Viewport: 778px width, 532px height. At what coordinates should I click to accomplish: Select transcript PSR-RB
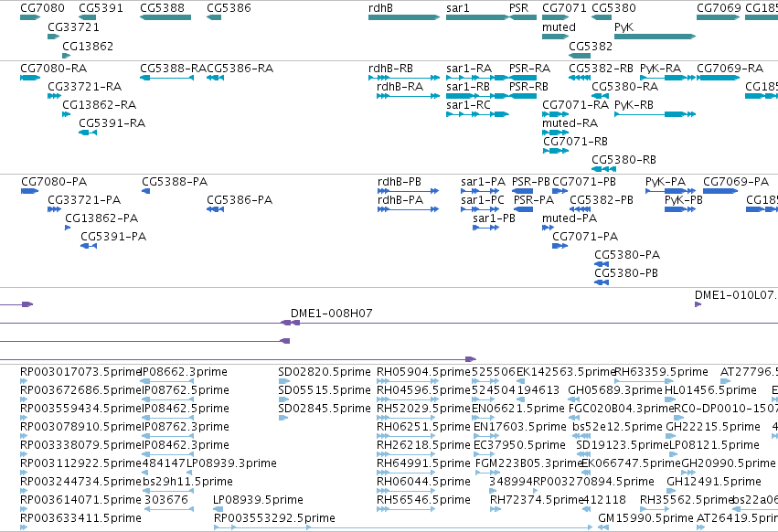click(528, 86)
